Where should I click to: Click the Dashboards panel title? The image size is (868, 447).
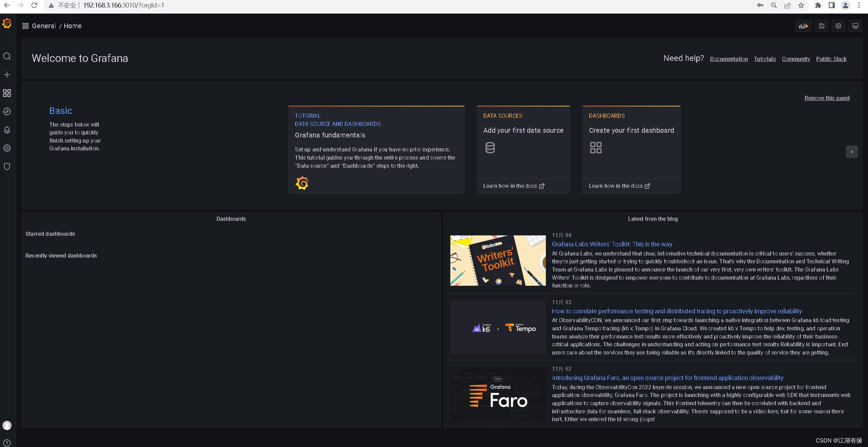pyautogui.click(x=231, y=219)
